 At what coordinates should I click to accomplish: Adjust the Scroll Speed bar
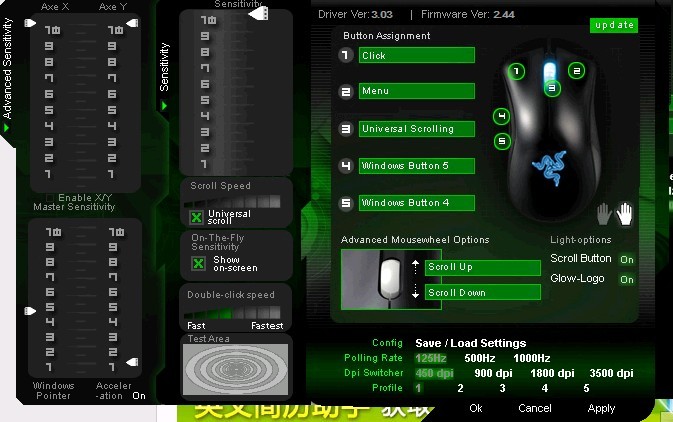tap(232, 201)
